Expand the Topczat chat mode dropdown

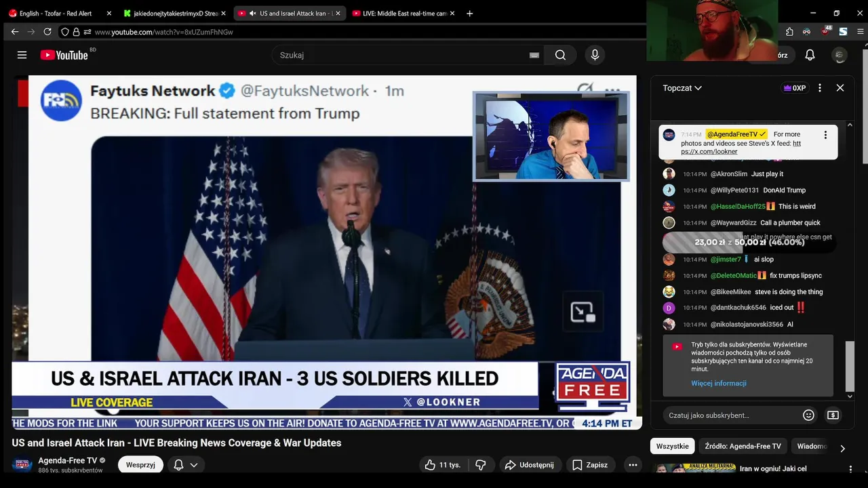pyautogui.click(x=682, y=88)
